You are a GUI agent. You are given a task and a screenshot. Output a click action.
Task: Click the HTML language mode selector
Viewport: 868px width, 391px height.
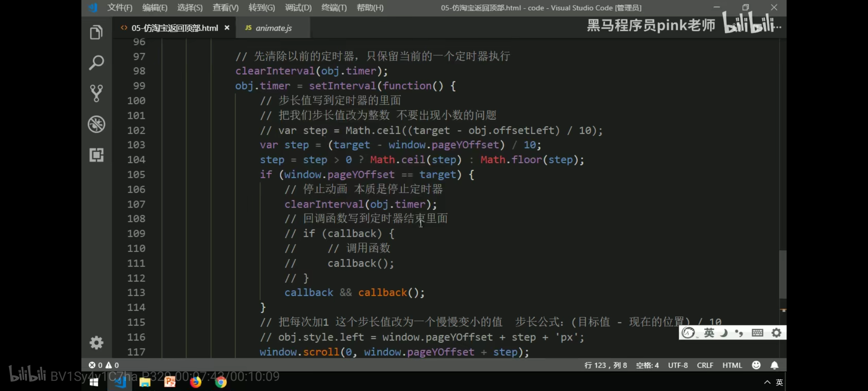pyautogui.click(x=732, y=365)
